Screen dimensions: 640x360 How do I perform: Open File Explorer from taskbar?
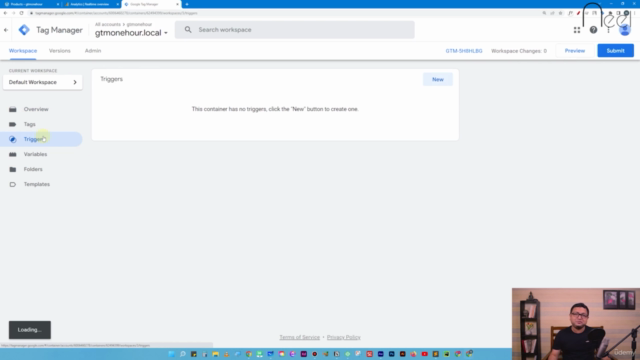(216, 354)
